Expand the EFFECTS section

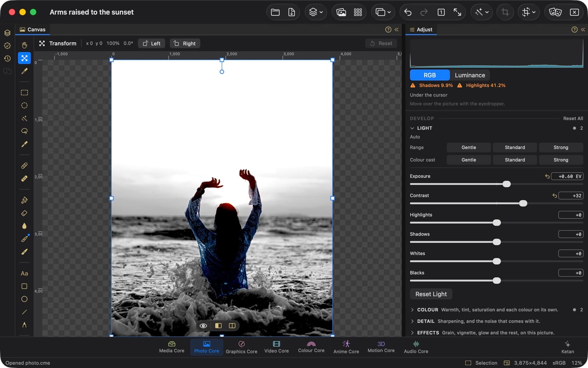pos(412,333)
